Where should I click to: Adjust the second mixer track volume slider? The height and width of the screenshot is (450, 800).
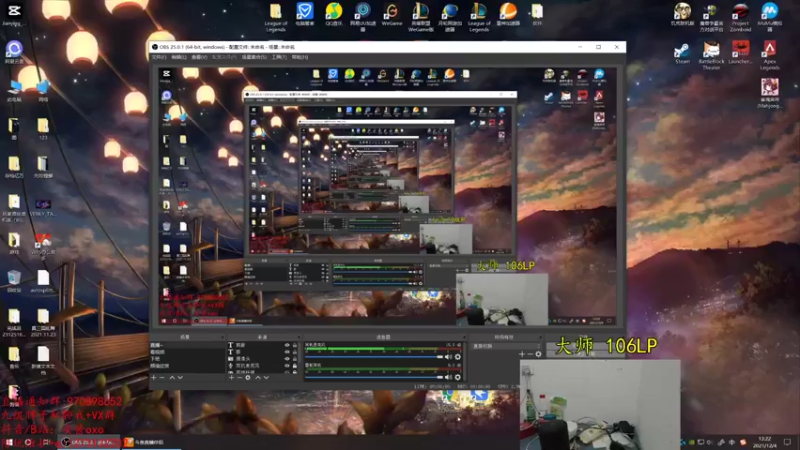374,377
